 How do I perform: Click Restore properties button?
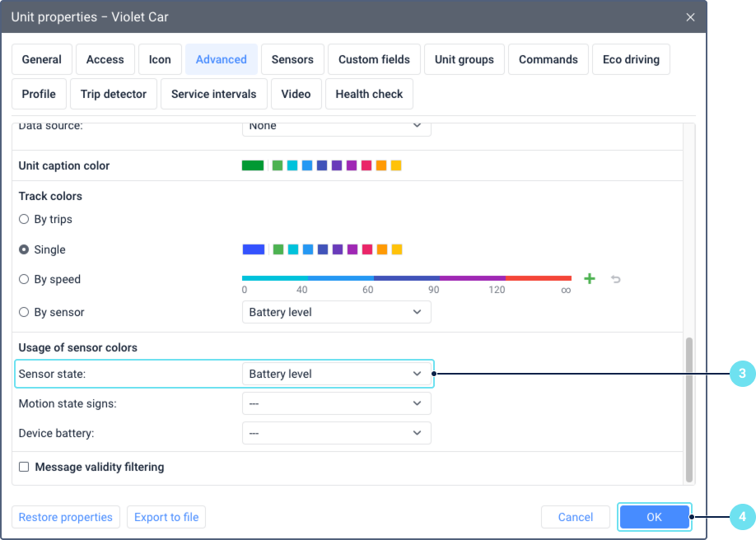(x=66, y=517)
